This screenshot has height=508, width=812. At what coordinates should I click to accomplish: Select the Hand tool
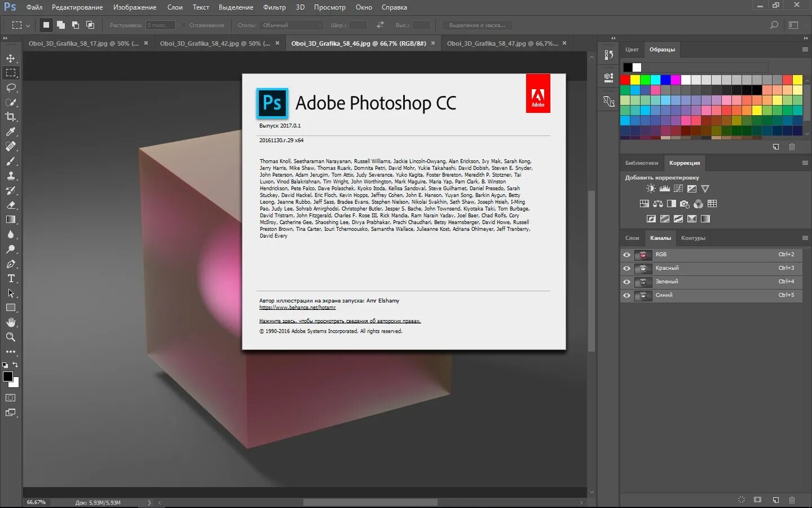coord(11,322)
